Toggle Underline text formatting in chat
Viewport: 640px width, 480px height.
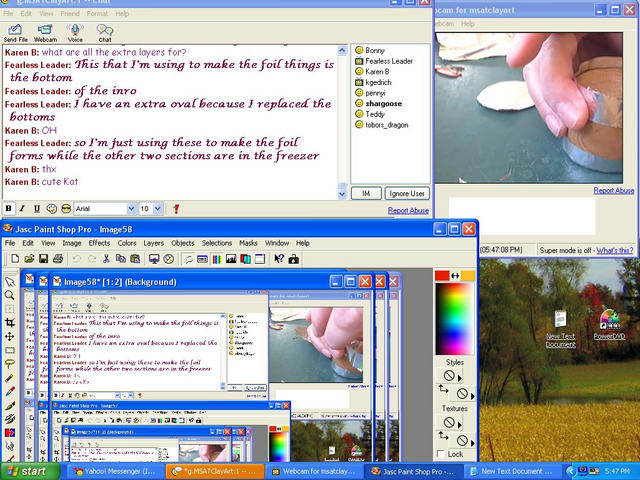pyautogui.click(x=36, y=209)
